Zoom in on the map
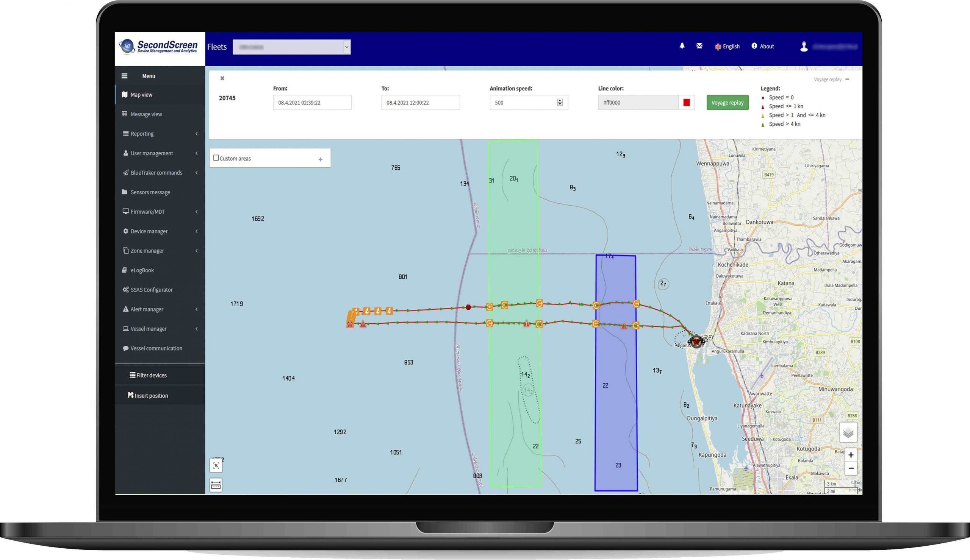Image resolution: width=970 pixels, height=560 pixels. [x=851, y=455]
